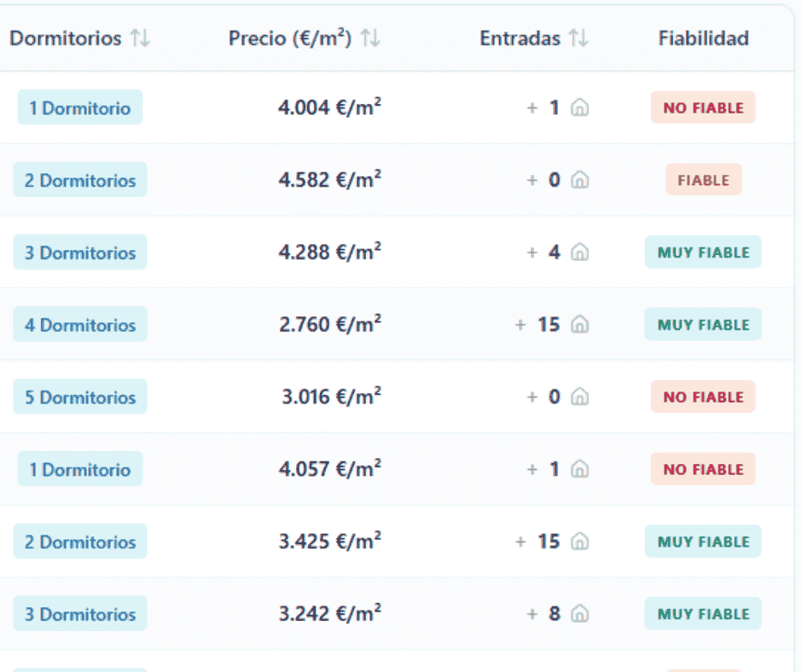This screenshot has height=672, width=802.
Task: Click house icon in 2.760 €/m² row
Action: coord(580,325)
